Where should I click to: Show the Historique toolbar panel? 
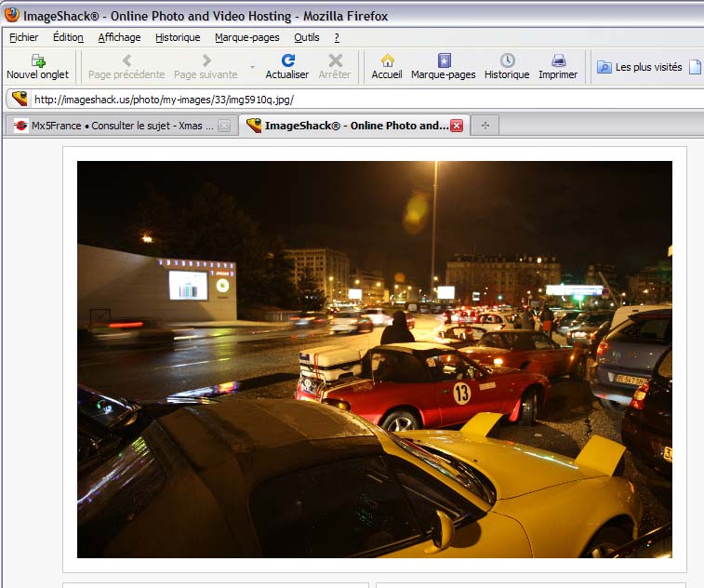coord(507,66)
